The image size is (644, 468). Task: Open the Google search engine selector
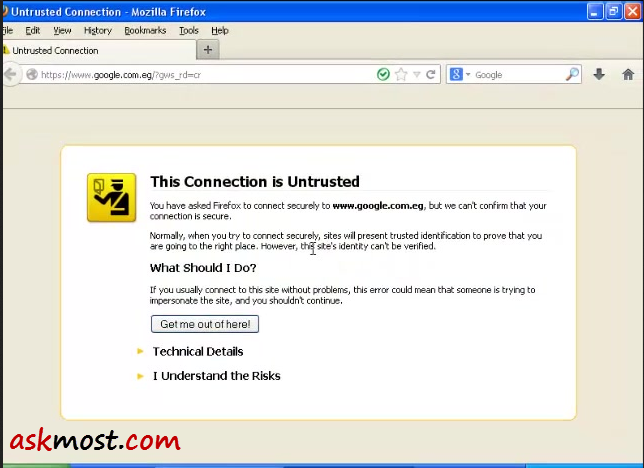pyautogui.click(x=460, y=74)
